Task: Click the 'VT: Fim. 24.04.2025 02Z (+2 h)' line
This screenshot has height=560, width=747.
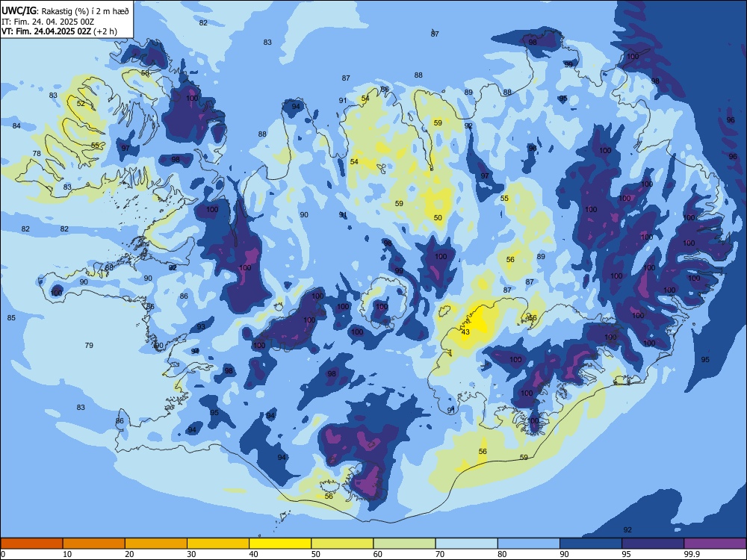Action: coord(59,31)
